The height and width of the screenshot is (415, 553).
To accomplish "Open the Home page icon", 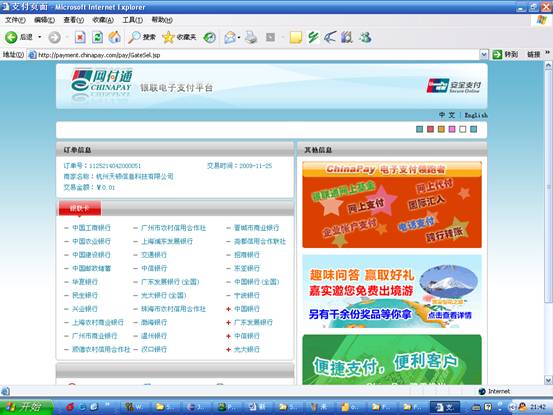I will 114,37.
